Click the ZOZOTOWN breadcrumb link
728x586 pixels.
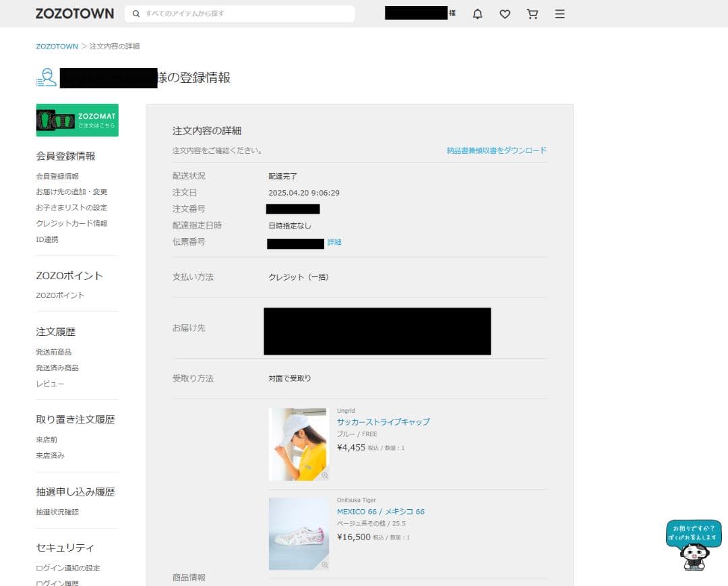click(57, 47)
